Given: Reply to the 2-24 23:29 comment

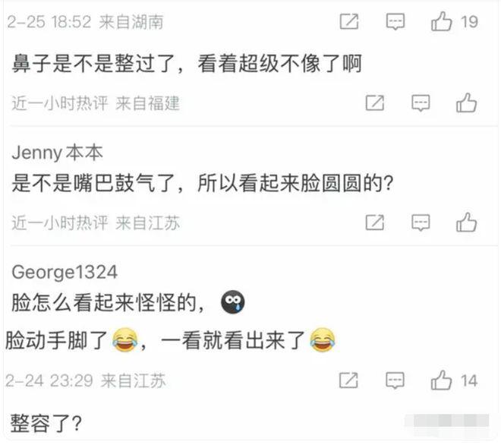Looking at the screenshot, I should pos(395,380).
